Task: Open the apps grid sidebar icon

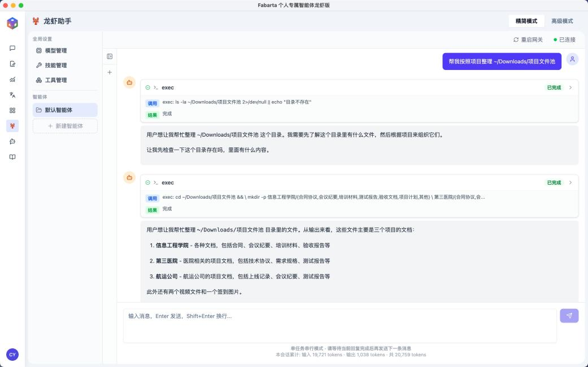Action: click(12, 110)
